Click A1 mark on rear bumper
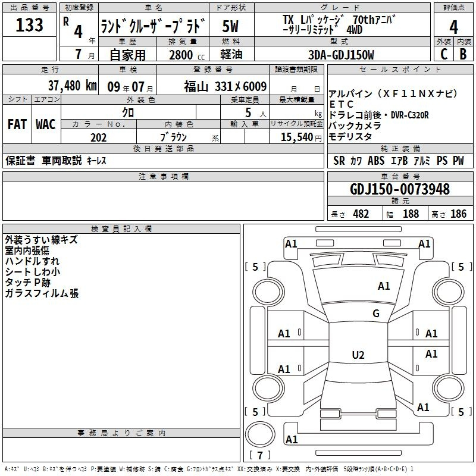Image resolution: width=476 pixels, height=476 pixels. click(x=292, y=439)
